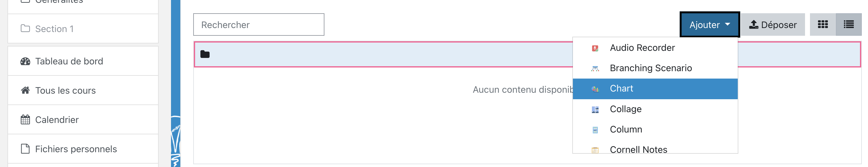Image resolution: width=868 pixels, height=167 pixels.
Task: Click the Rechercher search field
Action: click(258, 25)
